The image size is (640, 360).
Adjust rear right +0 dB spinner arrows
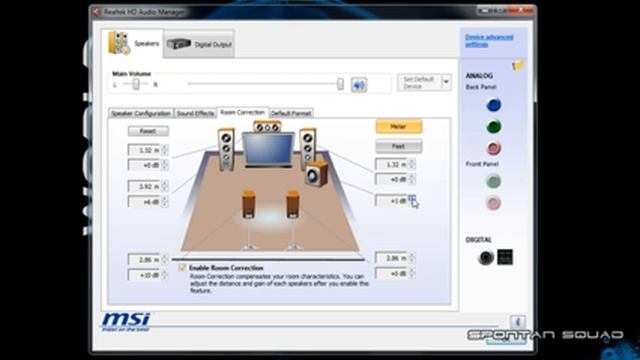pyautogui.click(x=411, y=273)
